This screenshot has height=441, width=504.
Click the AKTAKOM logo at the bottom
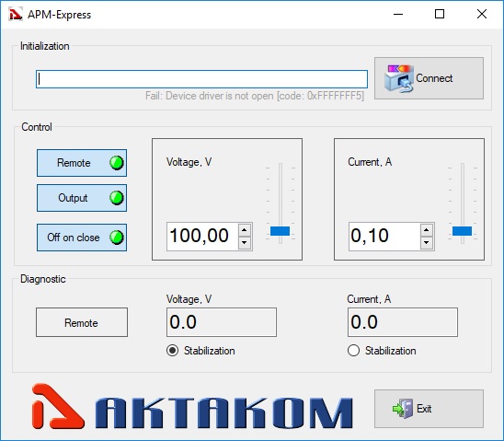(192, 407)
